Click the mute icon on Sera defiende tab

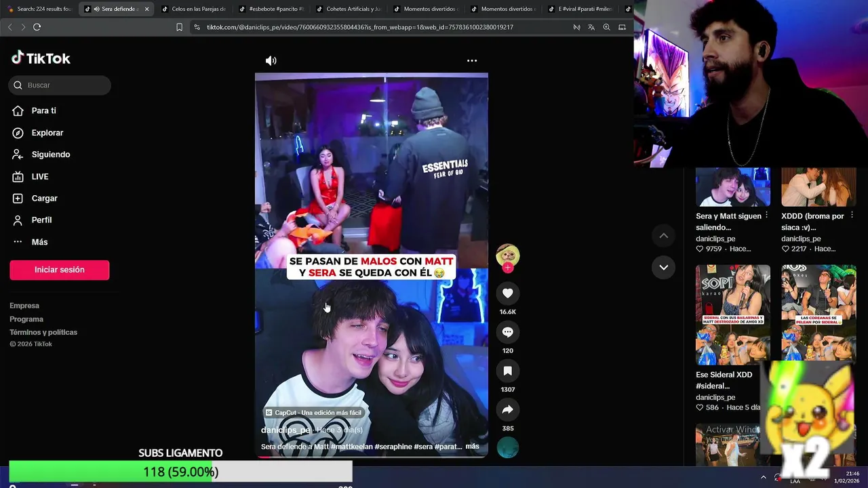coord(97,9)
